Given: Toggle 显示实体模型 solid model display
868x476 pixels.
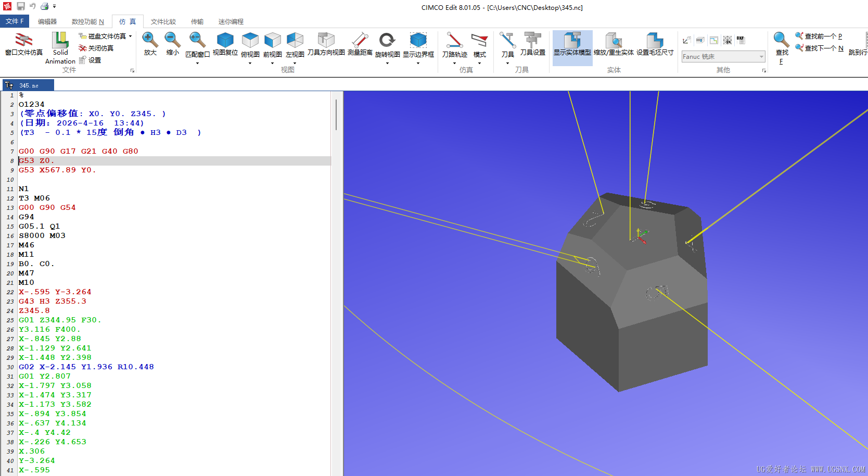Looking at the screenshot, I should [572, 47].
